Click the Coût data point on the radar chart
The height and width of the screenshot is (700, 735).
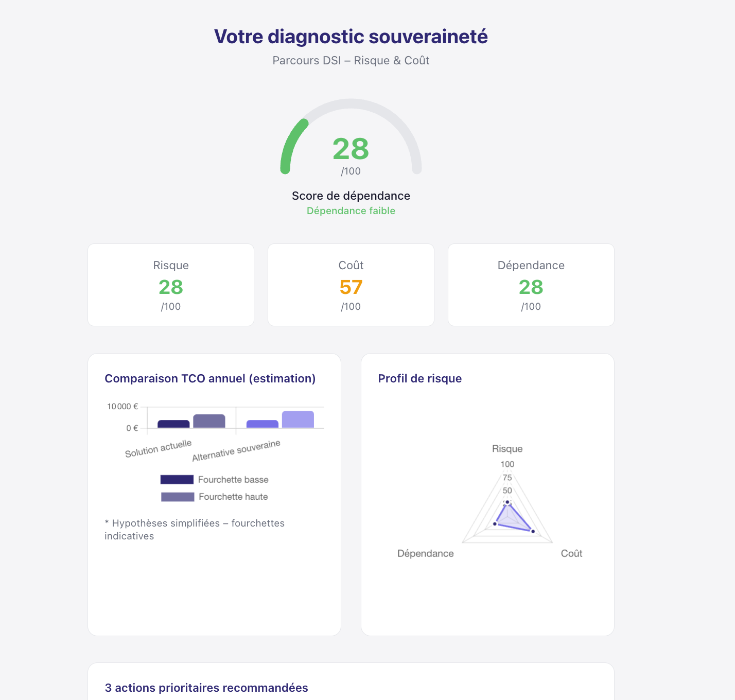click(533, 531)
